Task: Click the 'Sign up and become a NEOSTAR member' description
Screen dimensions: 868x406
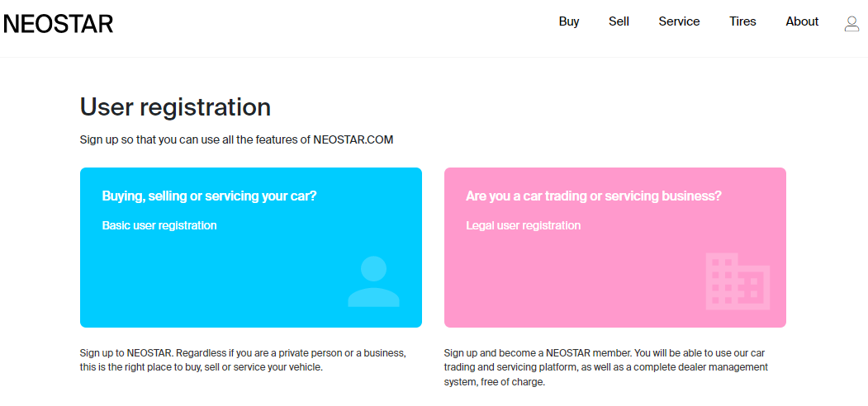Action: point(606,367)
